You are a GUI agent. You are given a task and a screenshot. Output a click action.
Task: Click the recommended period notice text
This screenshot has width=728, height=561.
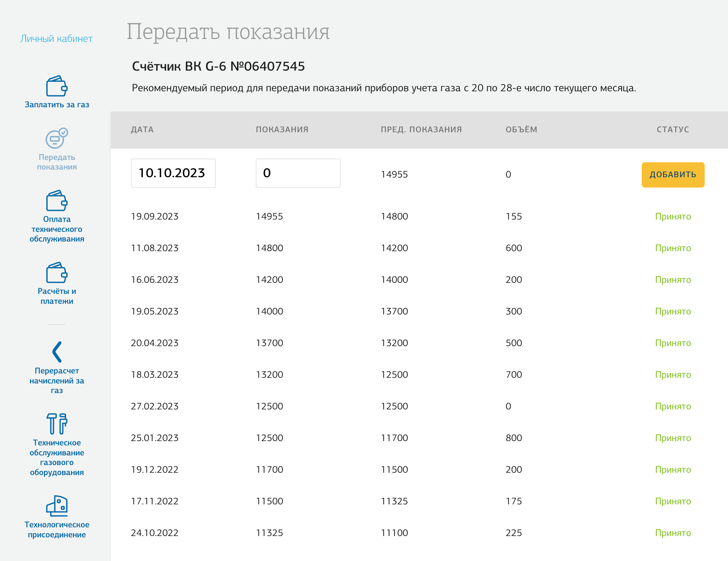(384, 88)
